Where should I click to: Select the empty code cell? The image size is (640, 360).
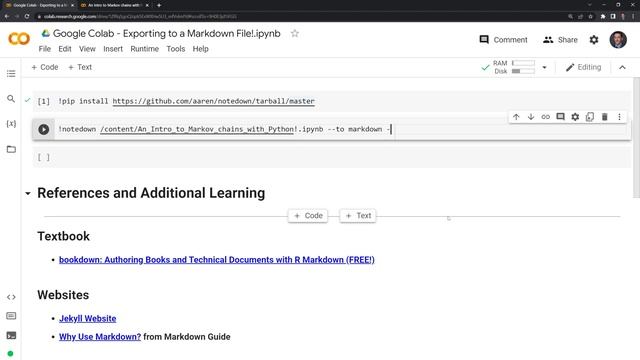[x=331, y=158]
